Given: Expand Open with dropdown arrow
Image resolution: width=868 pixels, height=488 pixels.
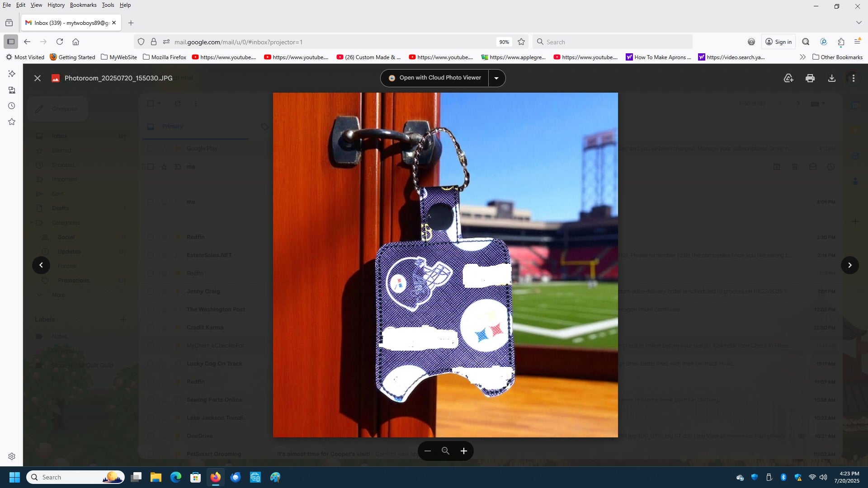Looking at the screenshot, I should [496, 78].
